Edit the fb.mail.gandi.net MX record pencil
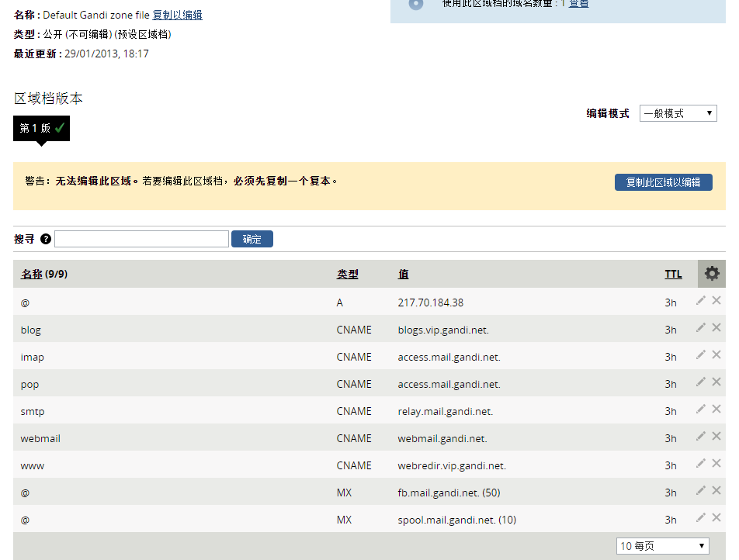Viewport: 739px width, 560px height. (701, 490)
